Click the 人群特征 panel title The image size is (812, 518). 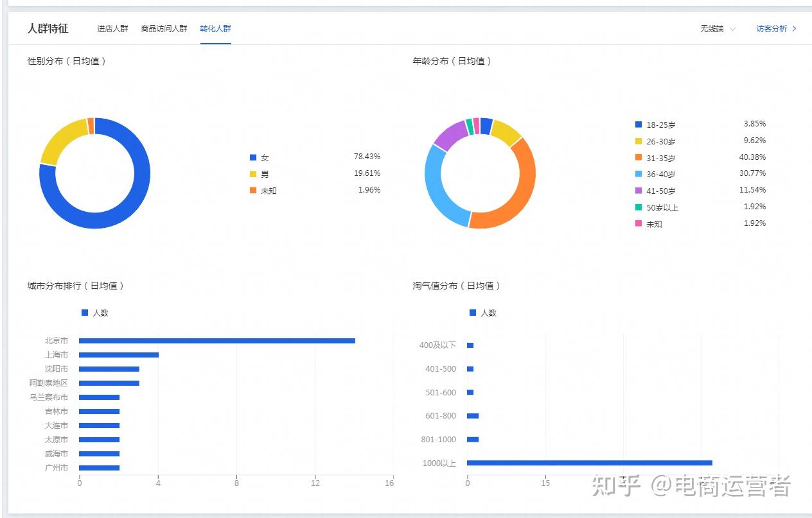48,29
